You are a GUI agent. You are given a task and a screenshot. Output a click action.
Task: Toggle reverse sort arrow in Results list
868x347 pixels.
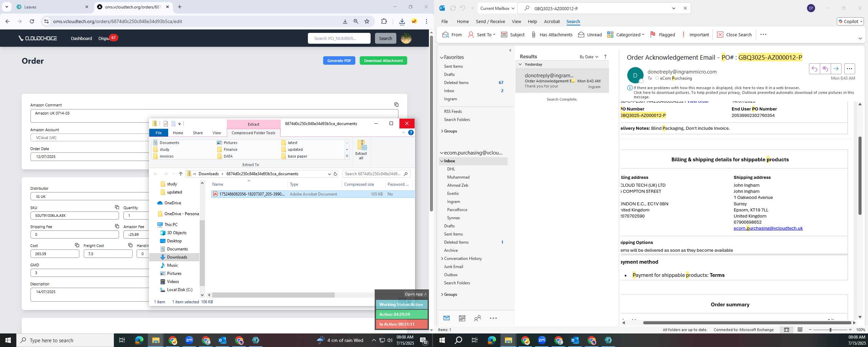[x=605, y=57]
